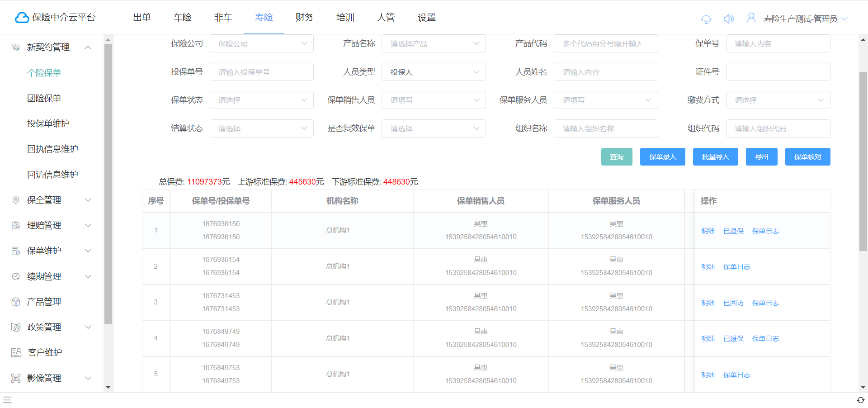Switch to the 培训 top tab
Viewport: 868px width, 408px height.
click(345, 17)
